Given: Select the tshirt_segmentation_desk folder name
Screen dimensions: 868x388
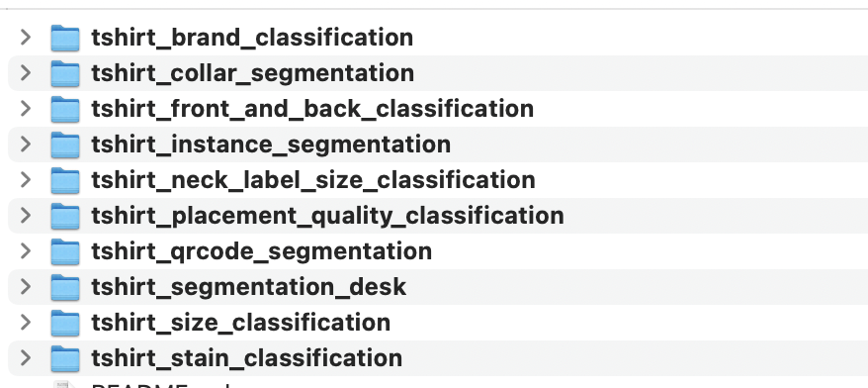Looking at the screenshot, I should [248, 287].
